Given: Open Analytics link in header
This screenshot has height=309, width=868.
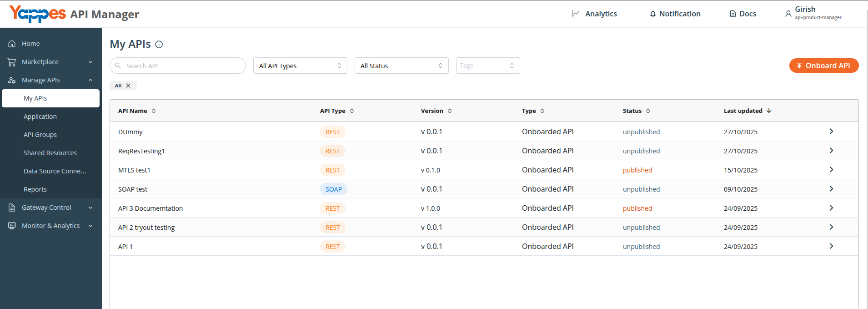Looking at the screenshot, I should point(601,14).
